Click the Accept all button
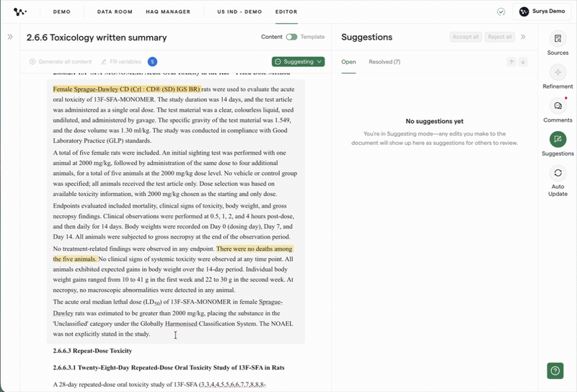The height and width of the screenshot is (392, 577). pyautogui.click(x=465, y=37)
